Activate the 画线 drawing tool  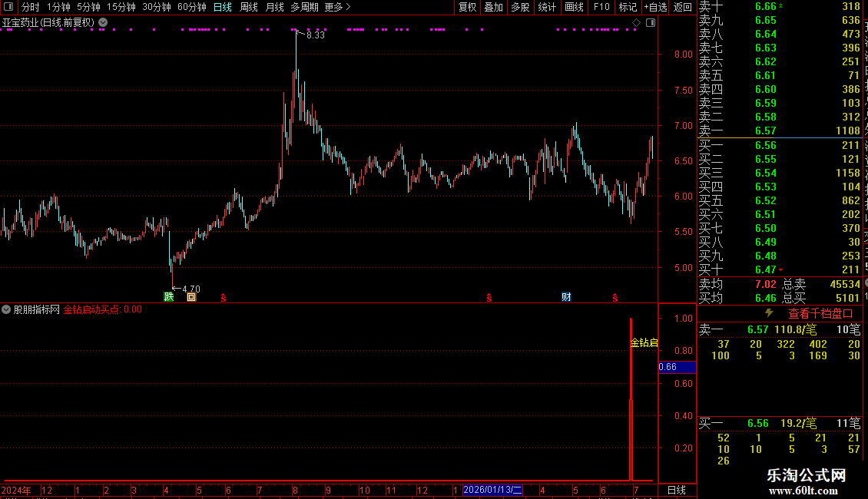(x=574, y=7)
